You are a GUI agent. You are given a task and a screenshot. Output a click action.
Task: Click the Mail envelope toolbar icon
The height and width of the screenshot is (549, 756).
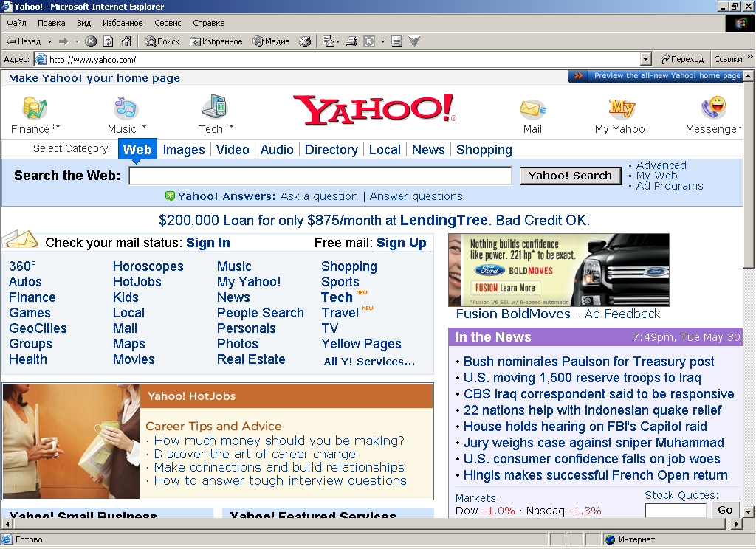click(328, 41)
